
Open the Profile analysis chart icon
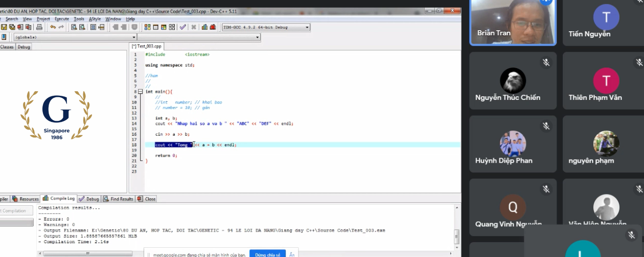click(204, 27)
